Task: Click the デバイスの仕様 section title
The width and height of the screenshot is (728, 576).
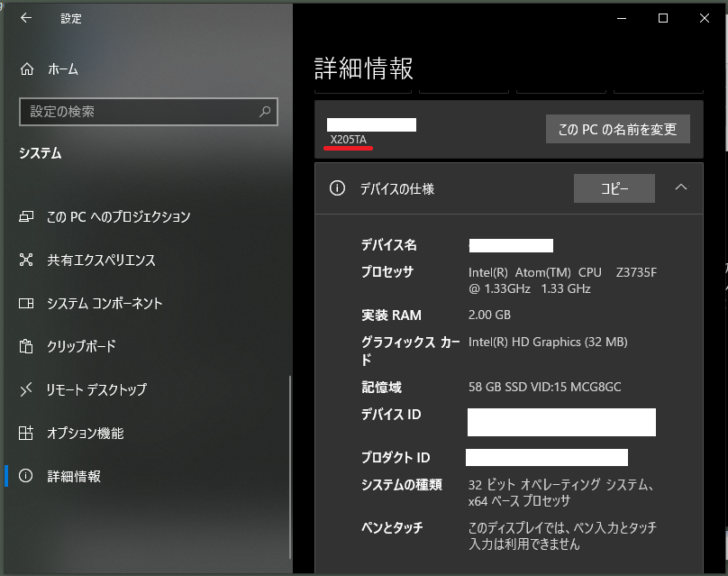Action: (x=397, y=188)
